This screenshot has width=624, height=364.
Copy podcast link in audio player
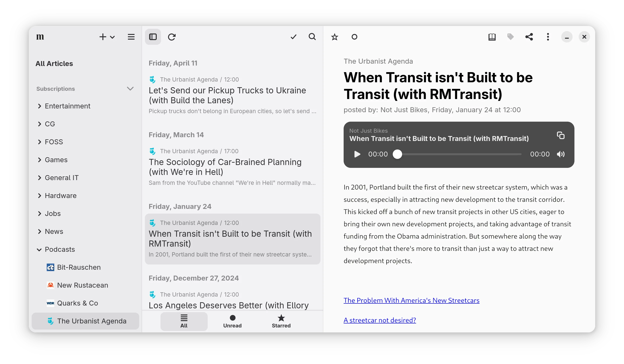pos(560,136)
